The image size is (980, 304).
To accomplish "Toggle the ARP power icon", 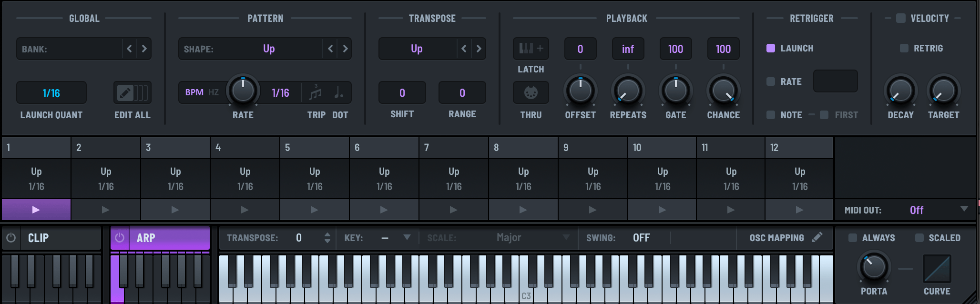I will (120, 238).
